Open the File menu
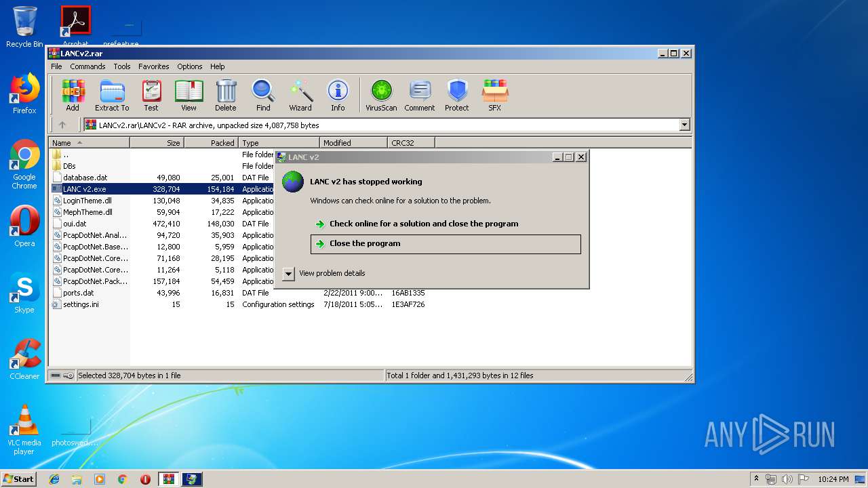This screenshot has width=868, height=488. [x=56, y=66]
